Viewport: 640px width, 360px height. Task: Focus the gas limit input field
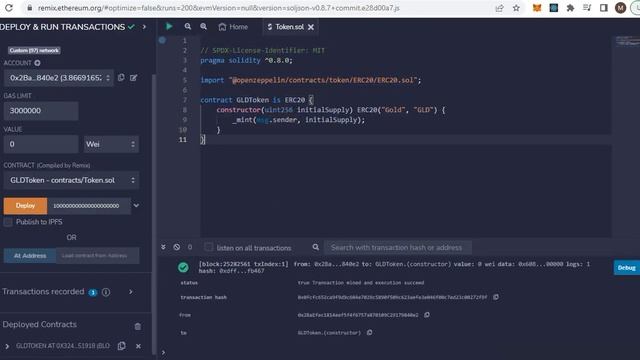41,111
